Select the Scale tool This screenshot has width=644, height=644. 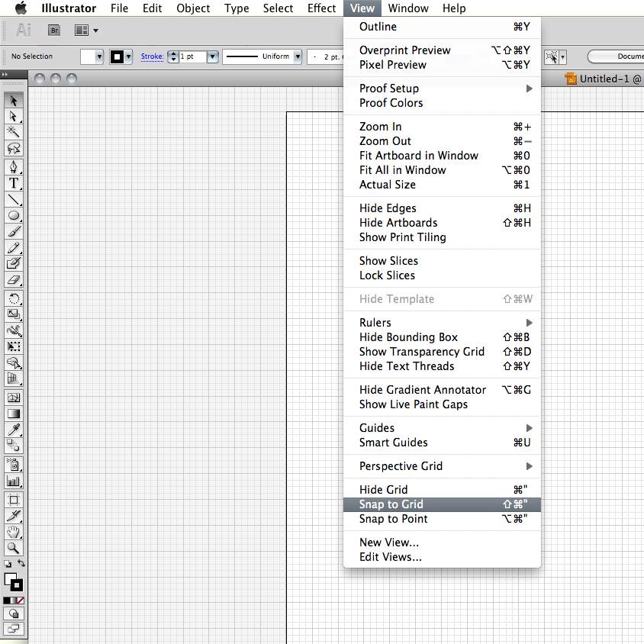pyautogui.click(x=14, y=314)
